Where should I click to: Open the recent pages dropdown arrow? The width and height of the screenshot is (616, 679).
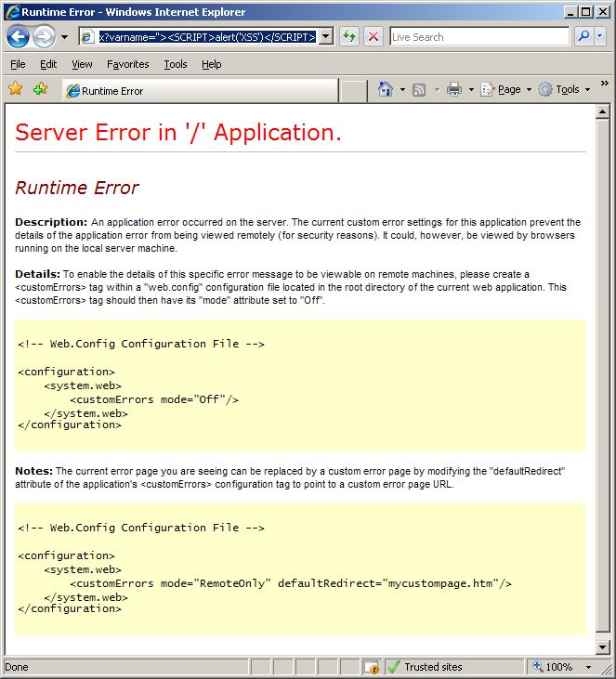tap(64, 37)
